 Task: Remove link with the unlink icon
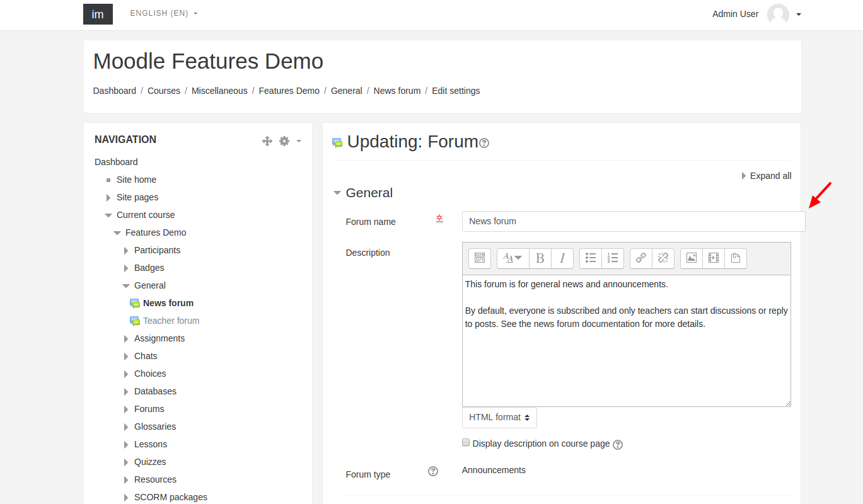click(663, 258)
